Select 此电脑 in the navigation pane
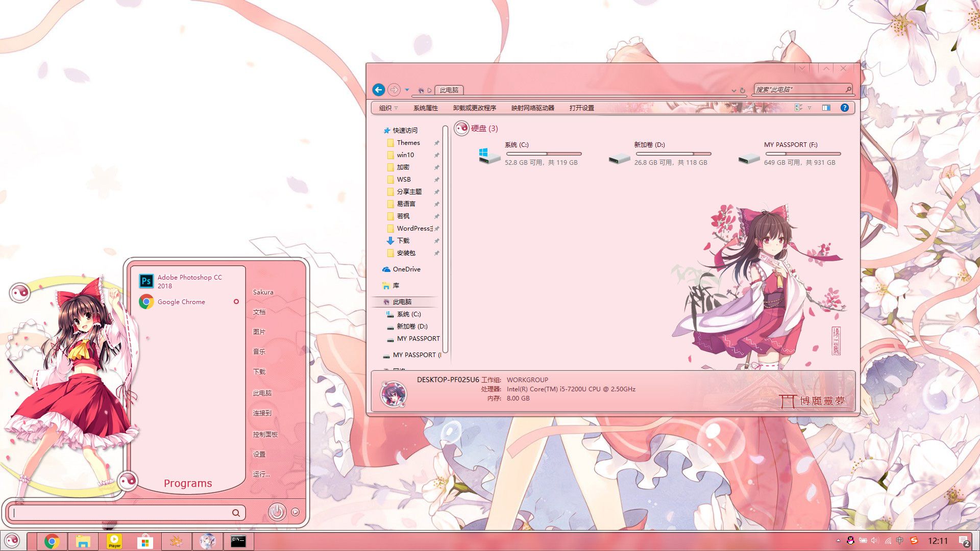The width and height of the screenshot is (980, 551). [x=402, y=302]
